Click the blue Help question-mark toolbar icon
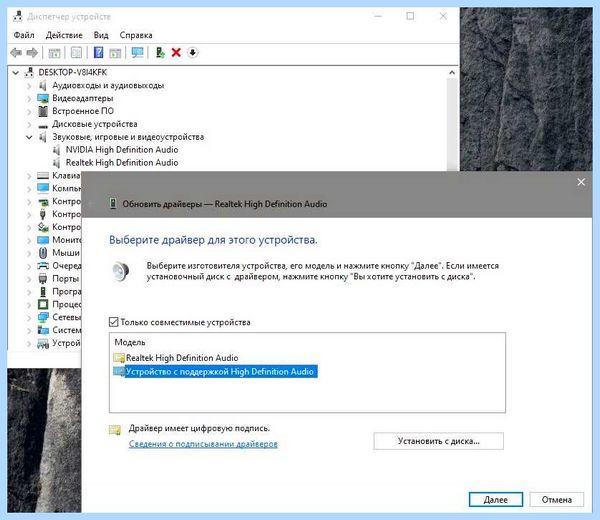600x520 pixels. (98, 52)
